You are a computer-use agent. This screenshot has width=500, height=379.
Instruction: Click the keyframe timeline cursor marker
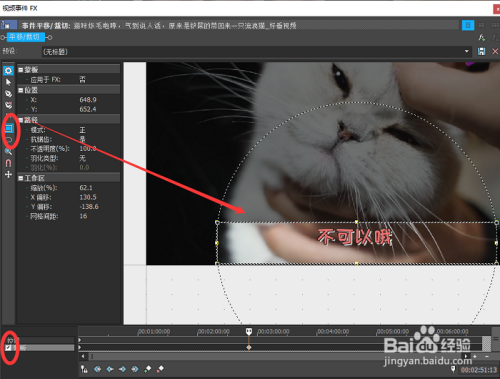coord(249,332)
